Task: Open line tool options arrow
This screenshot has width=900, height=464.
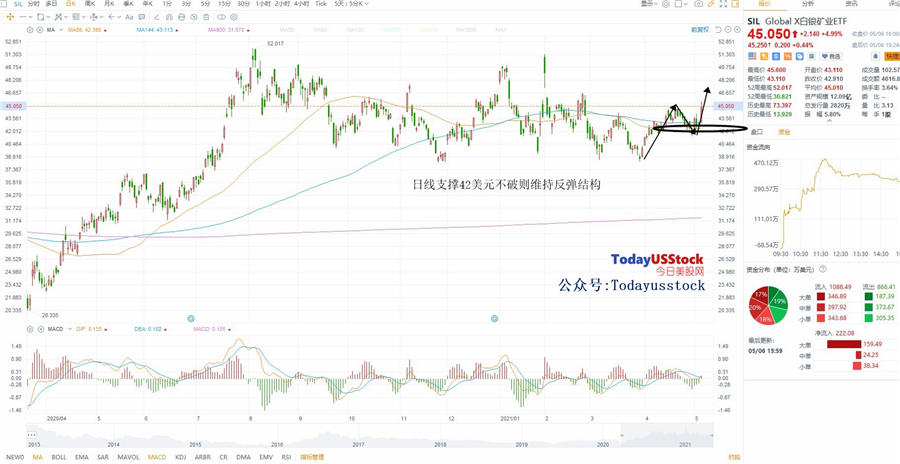Action: pos(30,17)
